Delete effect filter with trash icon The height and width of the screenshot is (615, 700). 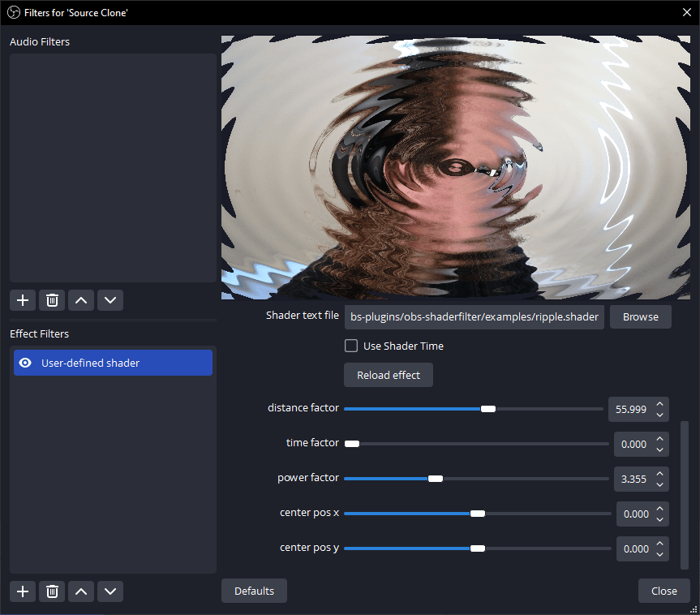coord(52,591)
